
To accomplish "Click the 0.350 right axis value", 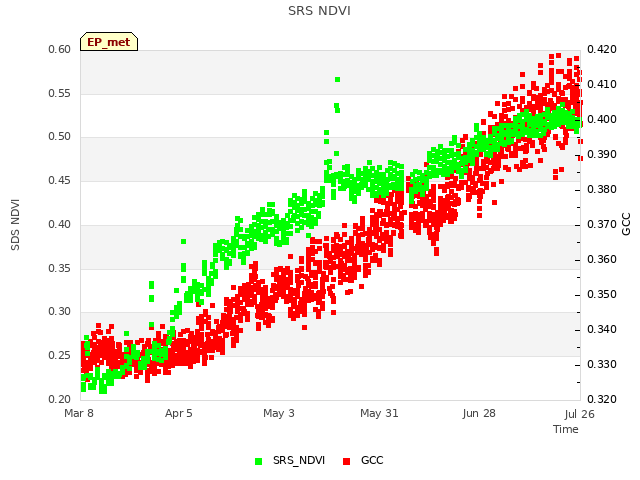I will tap(602, 294).
